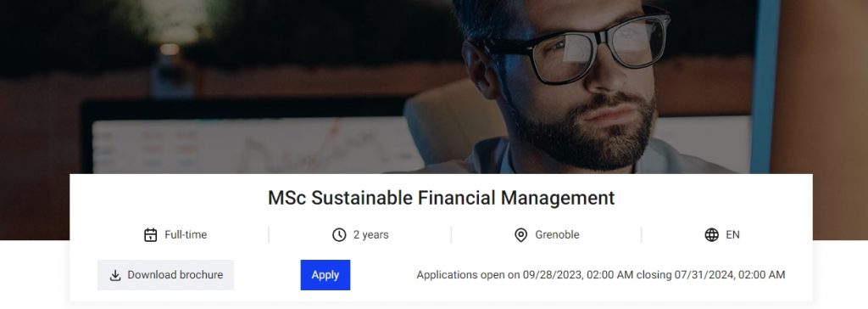
Task: Click the calendar icon beside Full-time
Action: [x=151, y=235]
